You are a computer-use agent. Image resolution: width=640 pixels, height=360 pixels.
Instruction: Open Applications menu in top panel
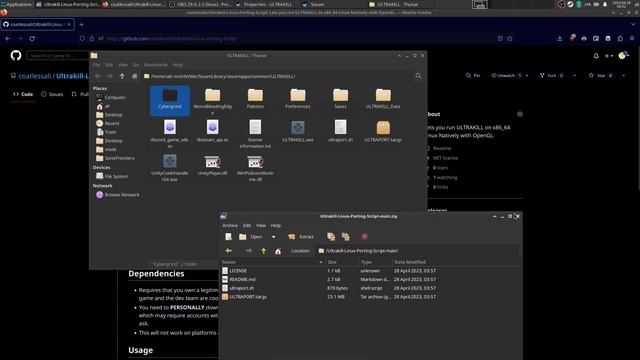(x=16, y=4)
